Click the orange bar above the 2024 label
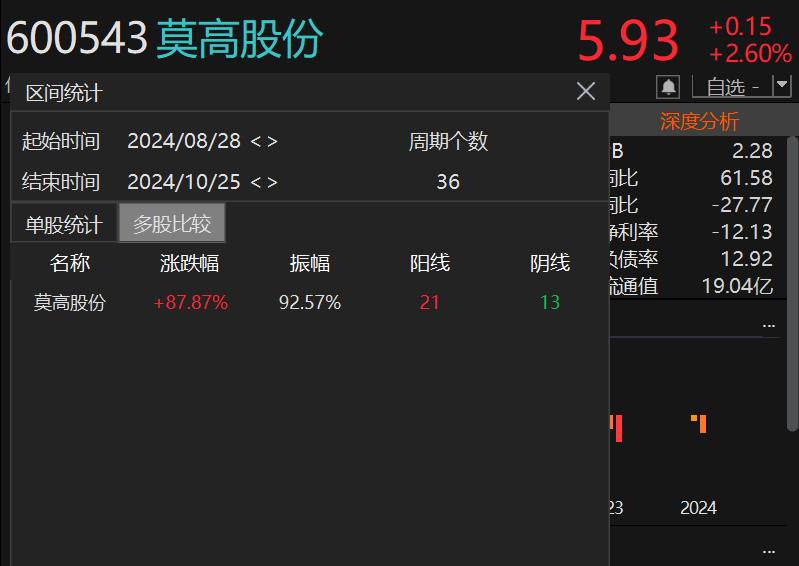Image resolution: width=799 pixels, height=566 pixels. pyautogui.click(x=703, y=424)
